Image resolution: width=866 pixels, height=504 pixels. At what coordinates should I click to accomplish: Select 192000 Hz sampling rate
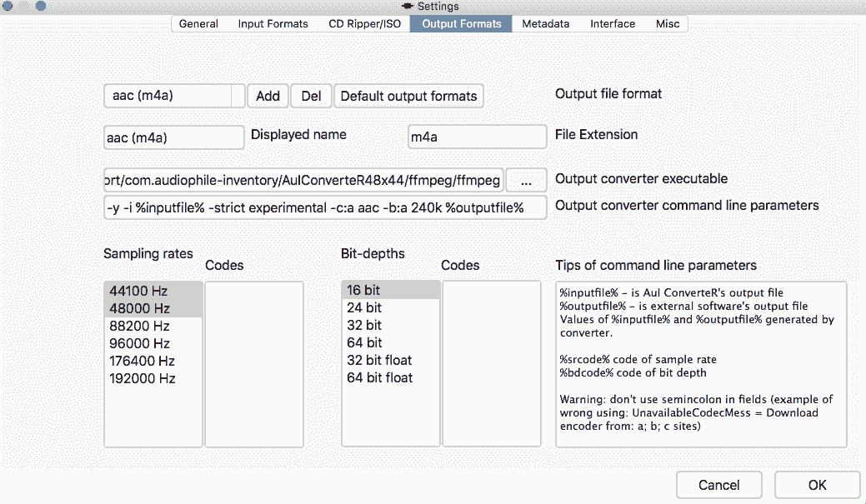tap(153, 379)
